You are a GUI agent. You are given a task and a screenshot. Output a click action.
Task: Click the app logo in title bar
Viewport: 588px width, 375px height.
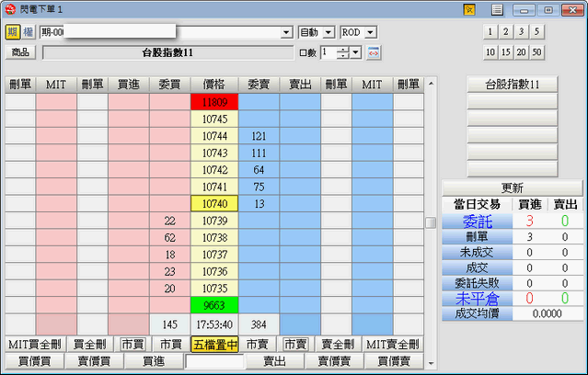click(x=10, y=9)
